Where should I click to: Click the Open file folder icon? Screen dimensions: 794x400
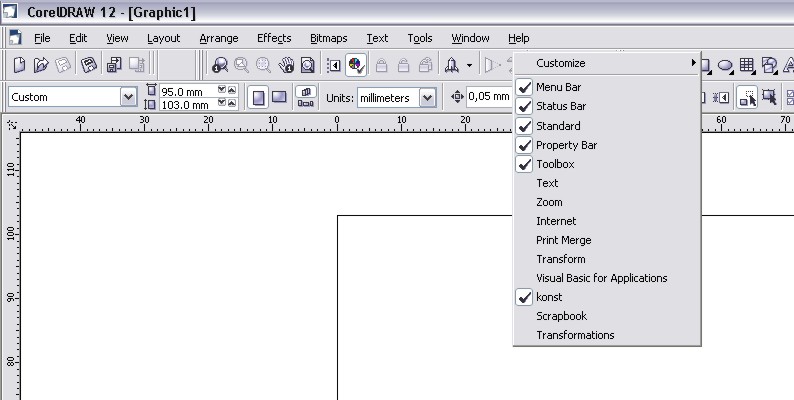[x=41, y=65]
